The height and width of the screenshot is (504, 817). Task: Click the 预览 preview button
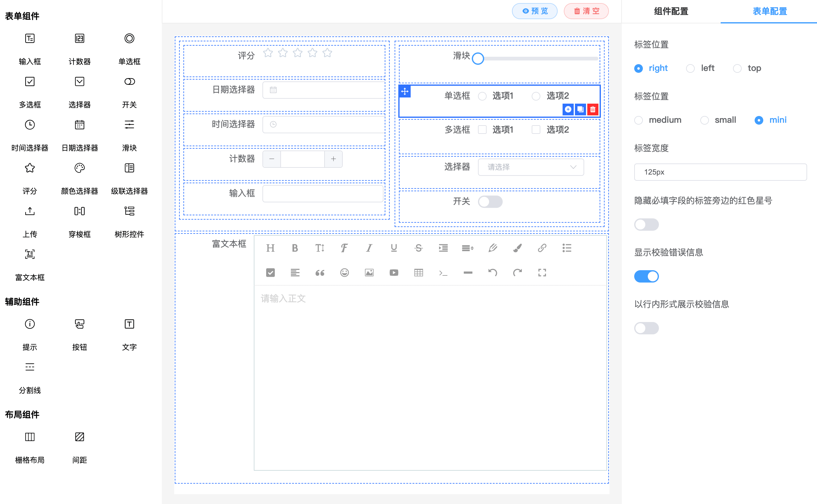pos(534,11)
